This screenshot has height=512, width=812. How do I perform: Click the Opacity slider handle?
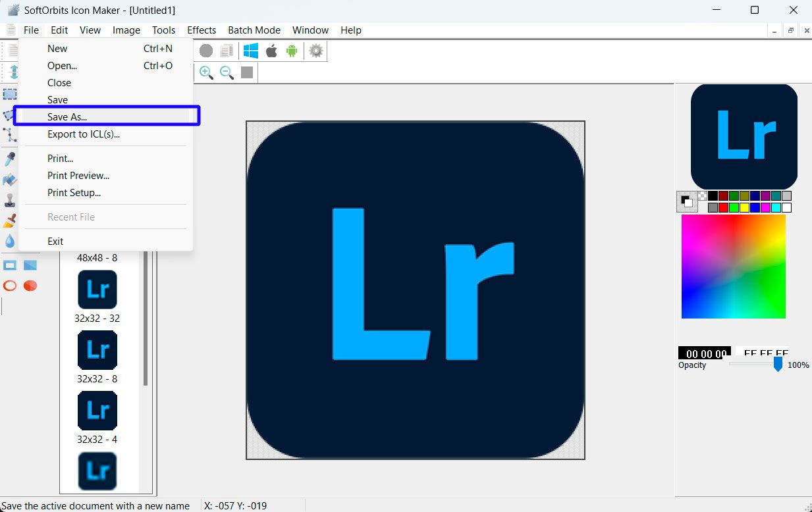(778, 364)
